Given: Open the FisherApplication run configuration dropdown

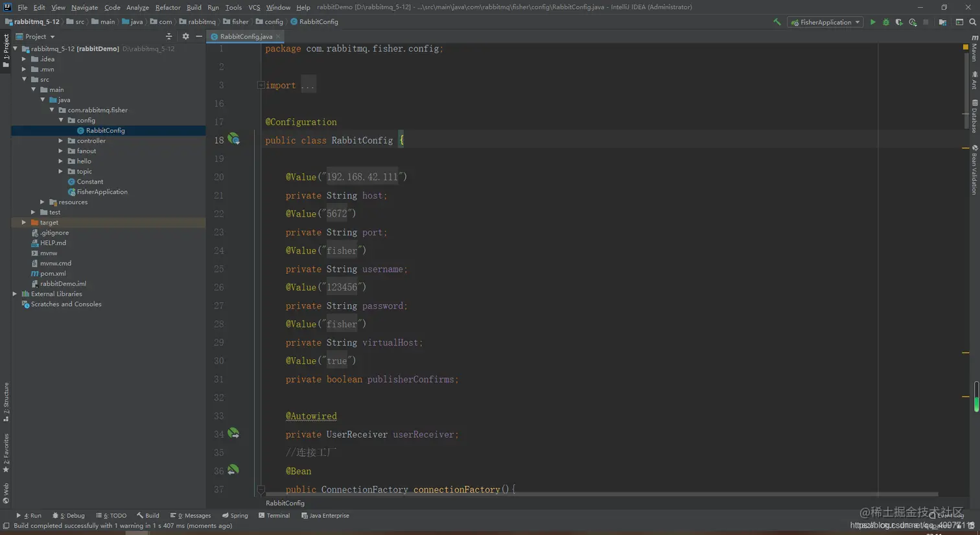Looking at the screenshot, I should pos(825,22).
